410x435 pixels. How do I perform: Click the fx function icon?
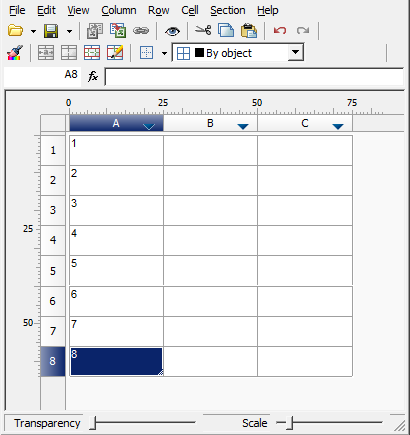93,77
